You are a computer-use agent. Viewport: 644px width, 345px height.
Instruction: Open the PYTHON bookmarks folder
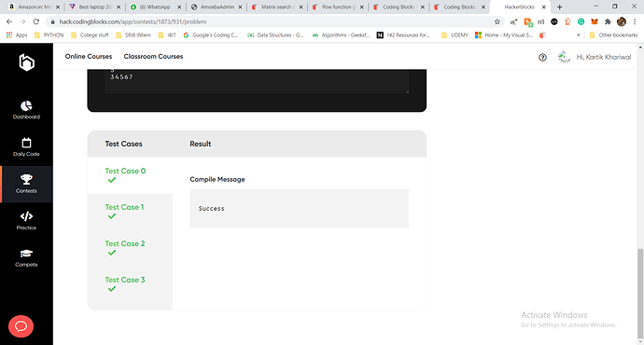tap(49, 35)
